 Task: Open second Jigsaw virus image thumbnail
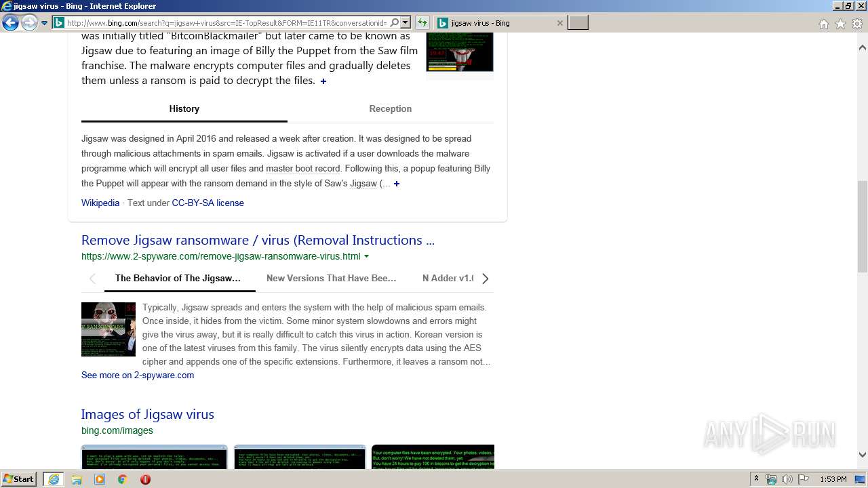[x=300, y=457]
